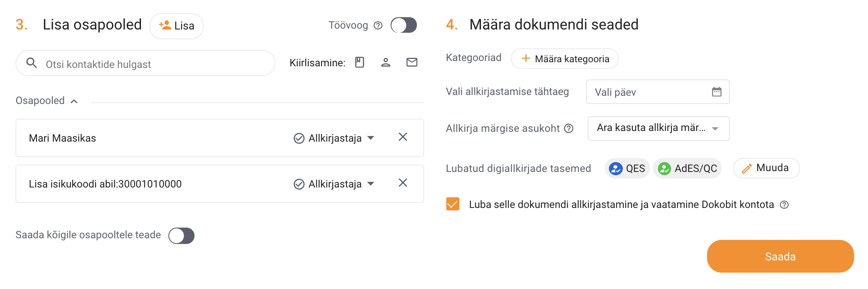This screenshot has width=868, height=289.
Task: Remove the isikukoodi 30001010000 participant
Action: (x=403, y=183)
